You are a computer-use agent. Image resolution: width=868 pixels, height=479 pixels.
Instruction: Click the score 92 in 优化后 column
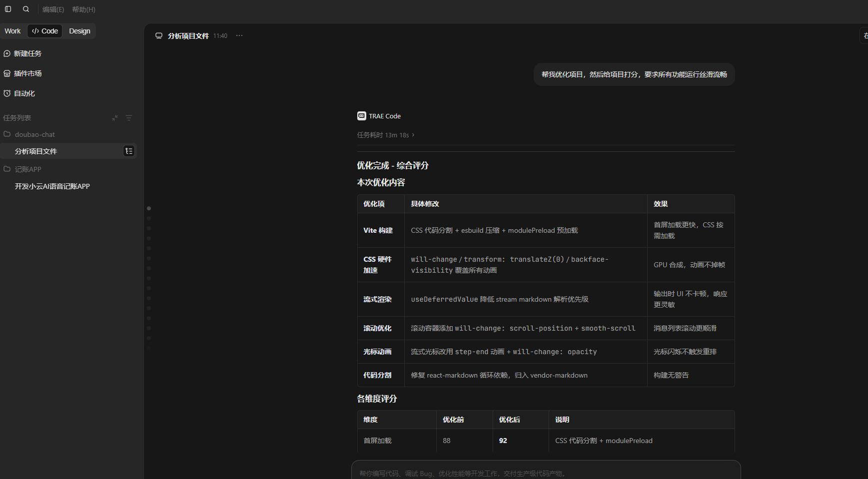(503, 441)
